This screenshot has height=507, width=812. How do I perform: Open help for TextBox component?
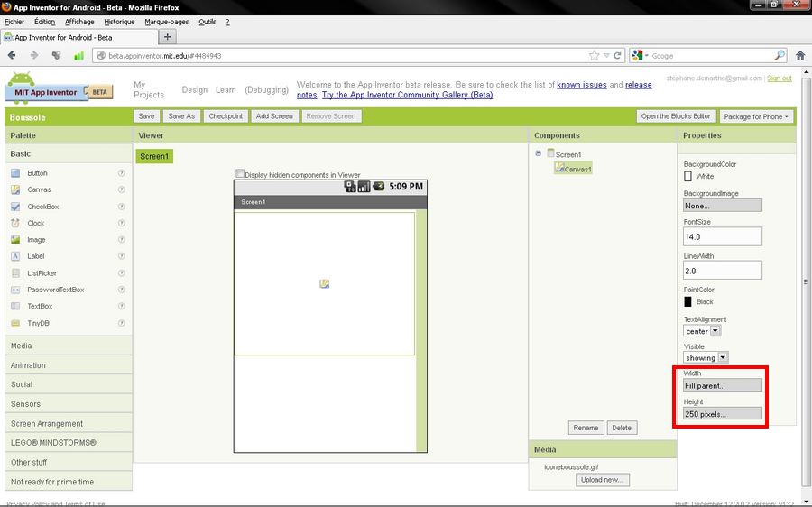pos(122,306)
